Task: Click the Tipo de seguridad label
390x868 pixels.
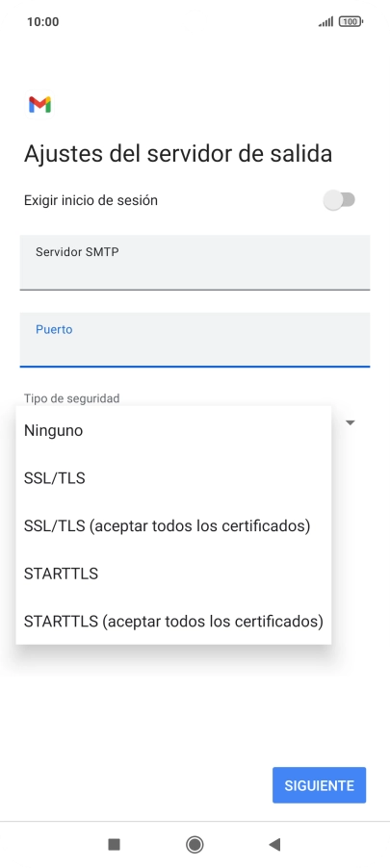Action: point(71,398)
